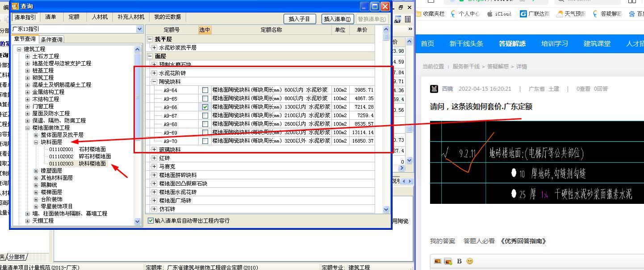Click the 插入清单(I) button
Screen dimensions: 644x270
[338, 19]
